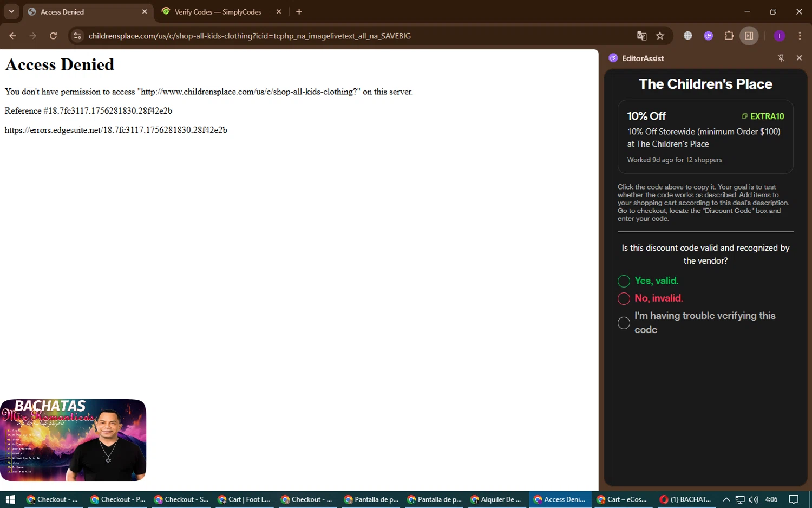Click the 10% Off deal title
The height and width of the screenshot is (508, 812).
click(646, 116)
